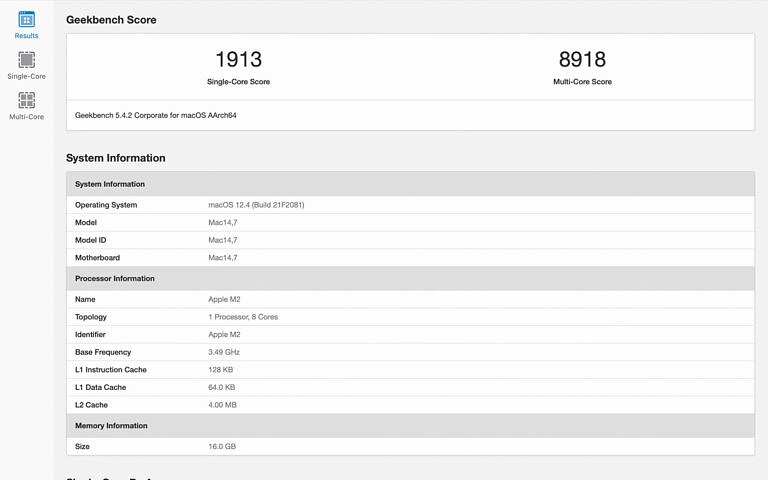Click the 1 Processor, 8 Cores value
768x480 pixels.
point(243,317)
